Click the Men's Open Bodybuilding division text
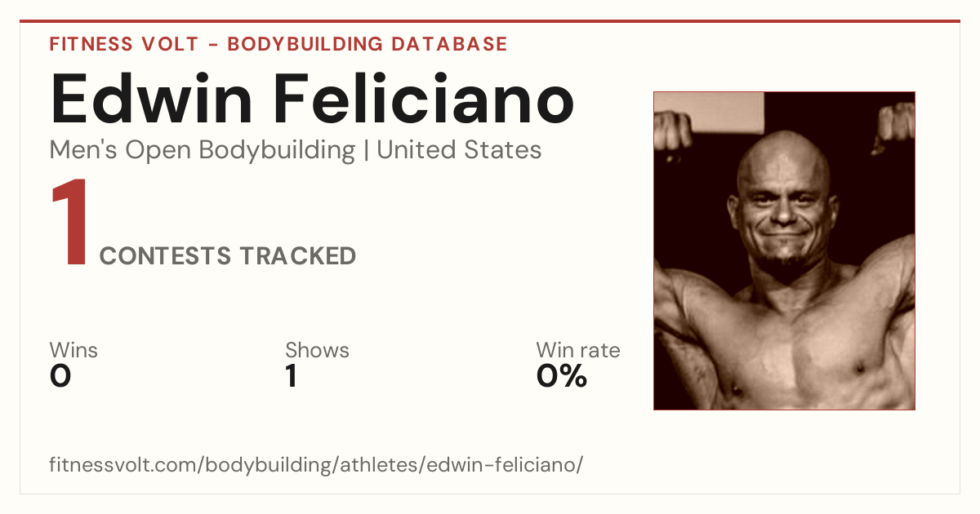Image resolution: width=980 pixels, height=514 pixels. tap(203, 150)
